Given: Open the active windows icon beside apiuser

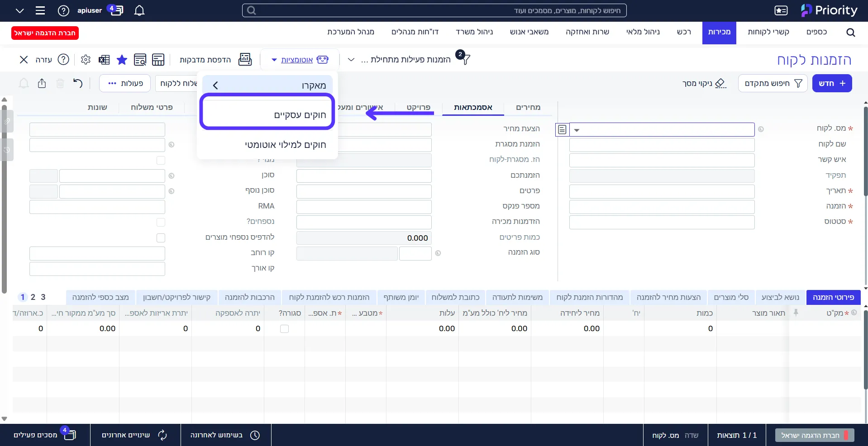Looking at the screenshot, I should pos(116,10).
